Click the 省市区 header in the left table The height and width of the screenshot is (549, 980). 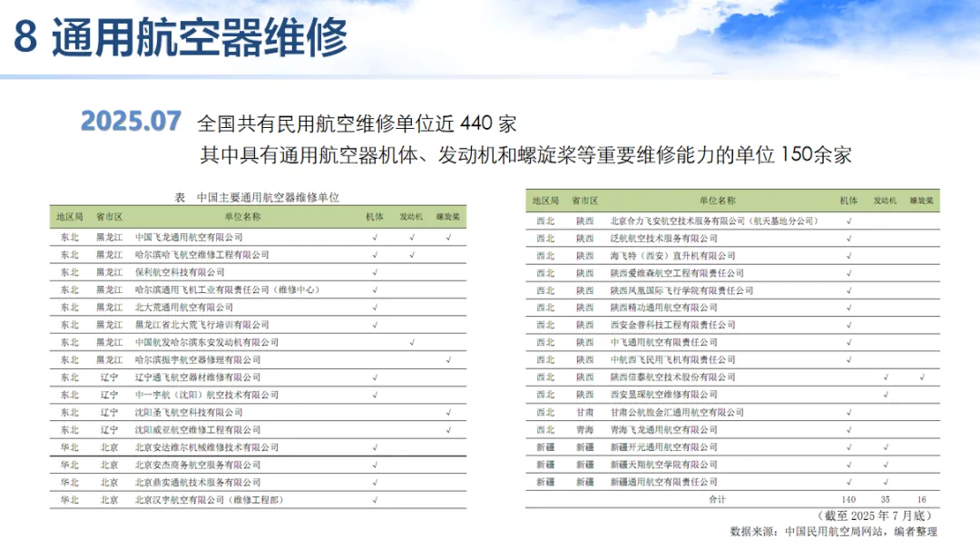click(111, 216)
